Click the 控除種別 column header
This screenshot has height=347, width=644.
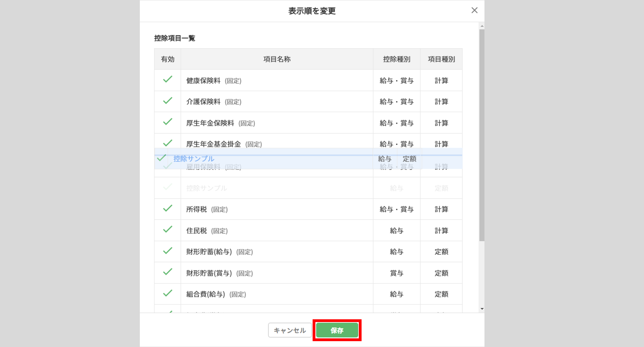tap(396, 59)
